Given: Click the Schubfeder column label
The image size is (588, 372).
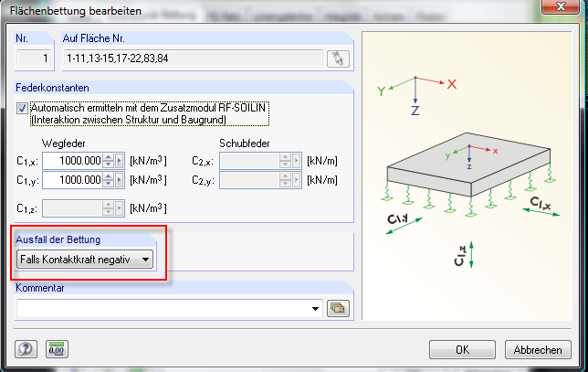Looking at the screenshot, I should 245,143.
